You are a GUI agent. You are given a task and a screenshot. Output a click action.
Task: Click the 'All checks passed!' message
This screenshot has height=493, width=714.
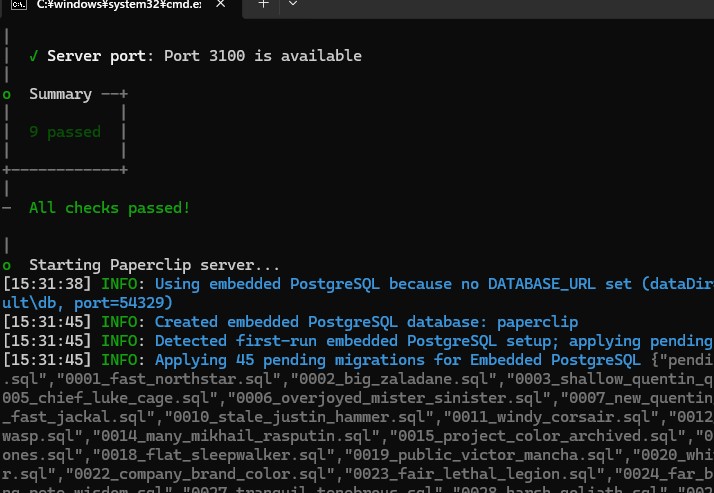[109, 208]
